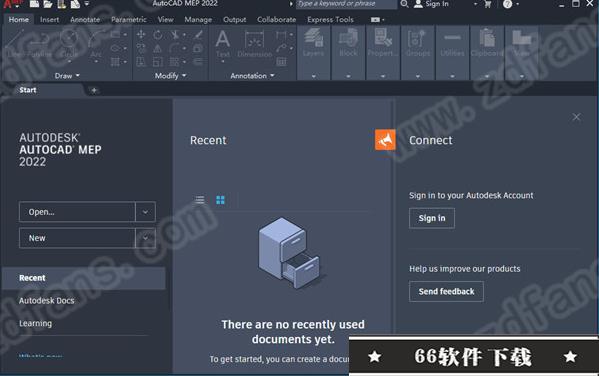The image size is (599, 376).
Task: Click the search magnifier icon
Action: pyautogui.click(x=405, y=4)
